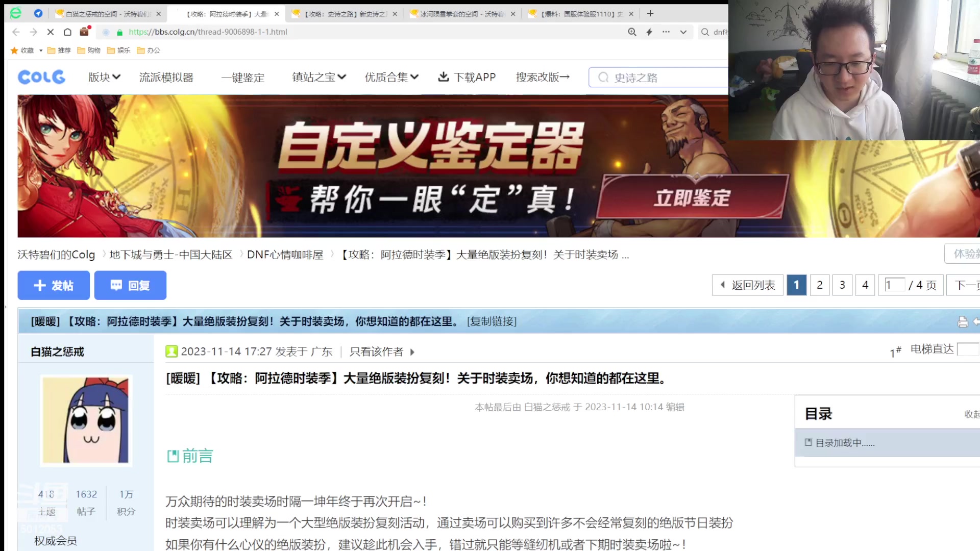Click the COLG site logo
The width and height of the screenshot is (980, 551).
[41, 77]
